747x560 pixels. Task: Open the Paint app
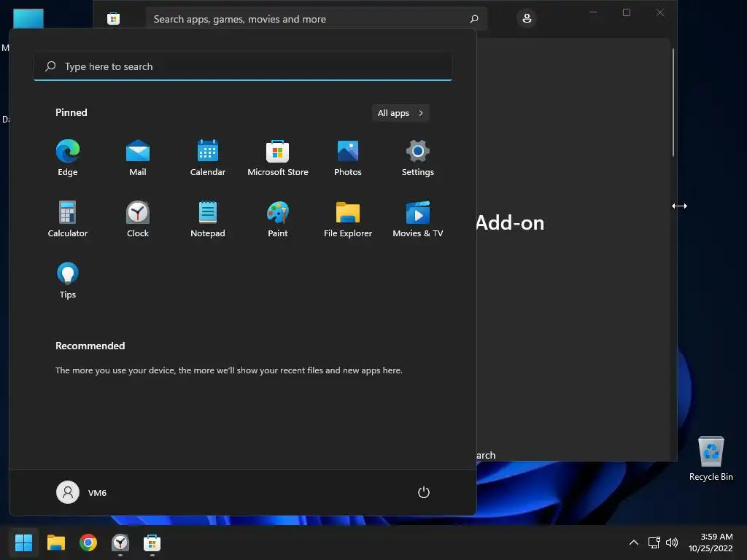pos(278,219)
